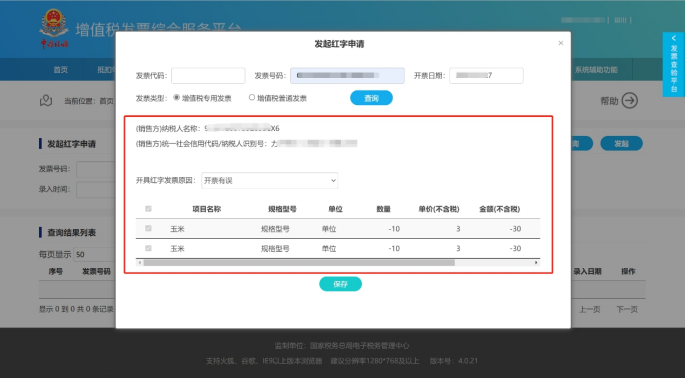Click the scrollbar's right arrow
The height and width of the screenshot is (378, 685).
pyautogui.click(x=536, y=263)
